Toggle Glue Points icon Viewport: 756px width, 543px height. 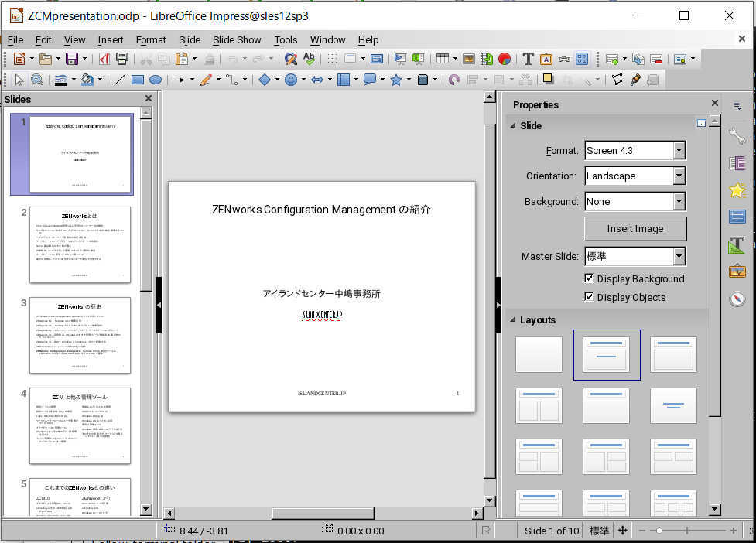[635, 80]
